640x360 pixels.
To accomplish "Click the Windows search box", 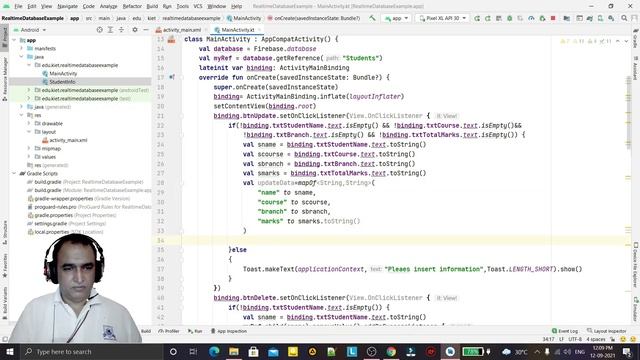I will (91, 351).
